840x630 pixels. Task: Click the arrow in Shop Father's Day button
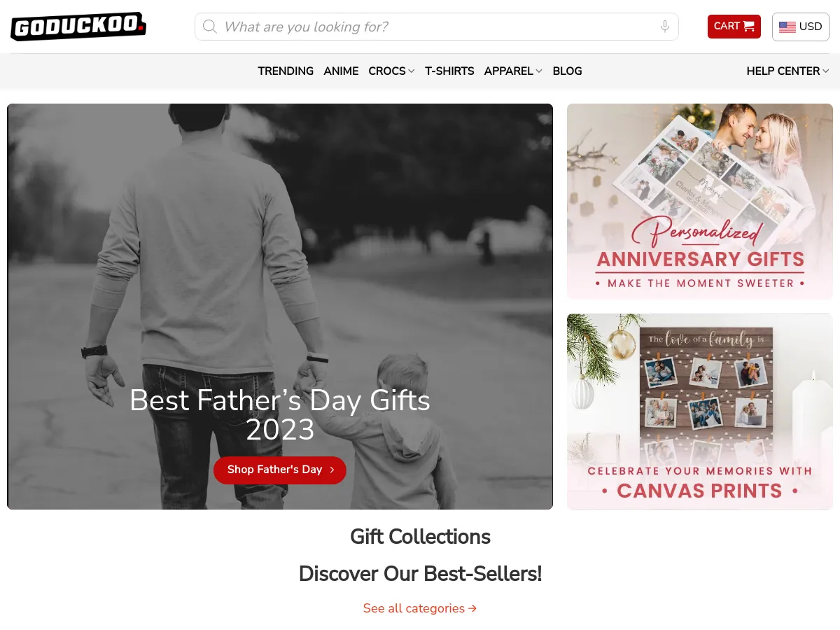332,470
